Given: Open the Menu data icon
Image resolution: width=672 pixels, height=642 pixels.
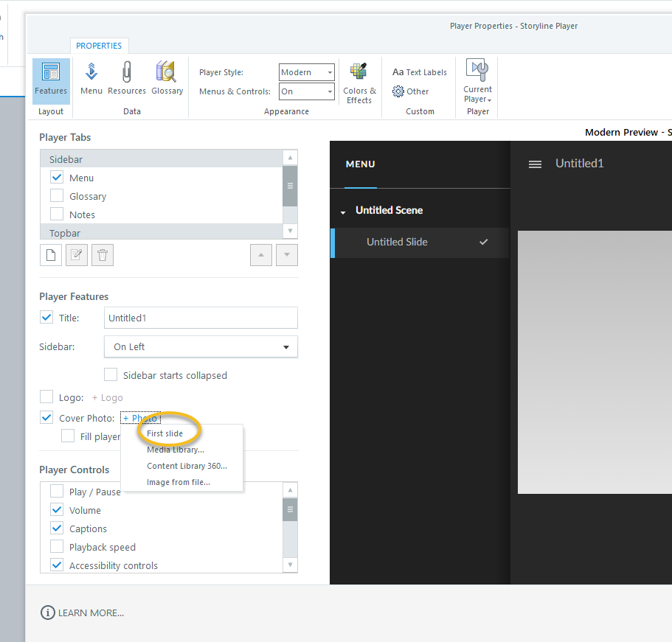Looking at the screenshot, I should point(91,80).
